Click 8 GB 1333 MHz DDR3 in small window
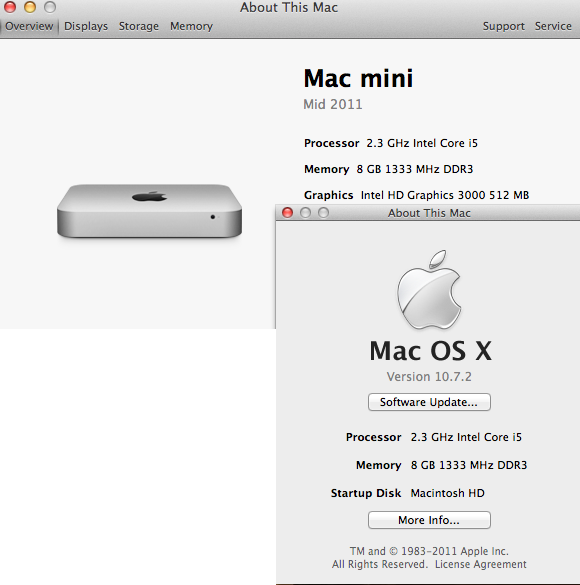Viewport: 580px width, 585px height. tap(469, 465)
